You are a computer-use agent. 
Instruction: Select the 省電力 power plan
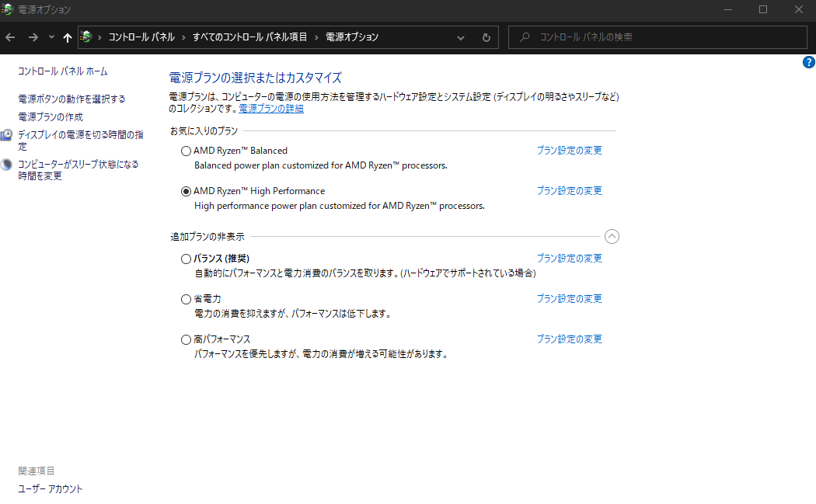(186, 299)
